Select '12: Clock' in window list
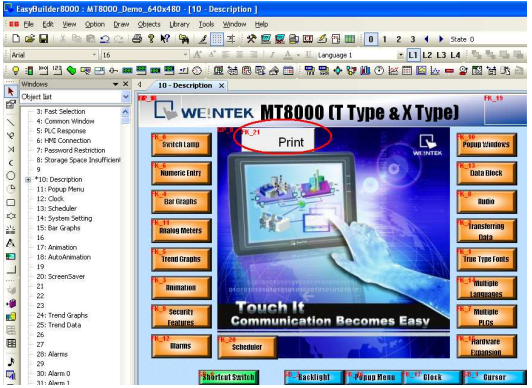 click(x=50, y=199)
